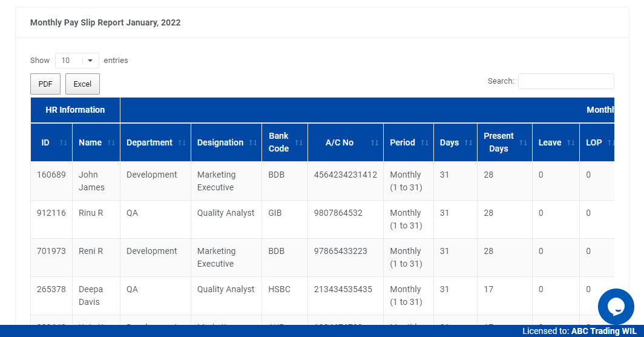
Task: Sort by Leave column sort icon
Action: point(570,143)
